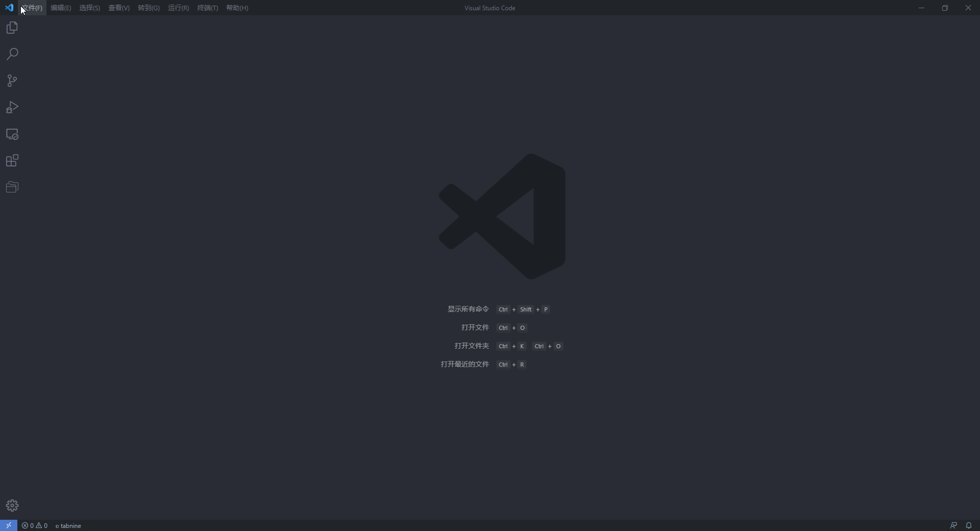Screen dimensions: 980x531
Task: Click the 打开文件 shortcut hint
Action: point(494,327)
